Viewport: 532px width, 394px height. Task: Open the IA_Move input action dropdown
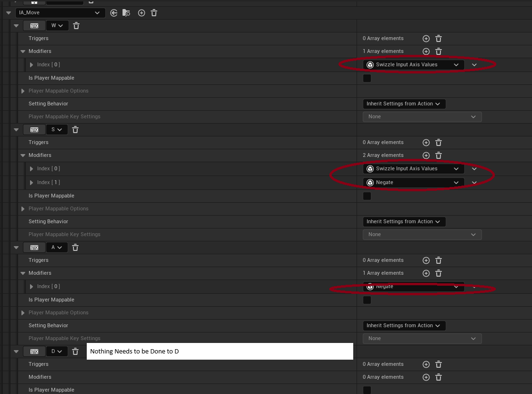(60, 13)
